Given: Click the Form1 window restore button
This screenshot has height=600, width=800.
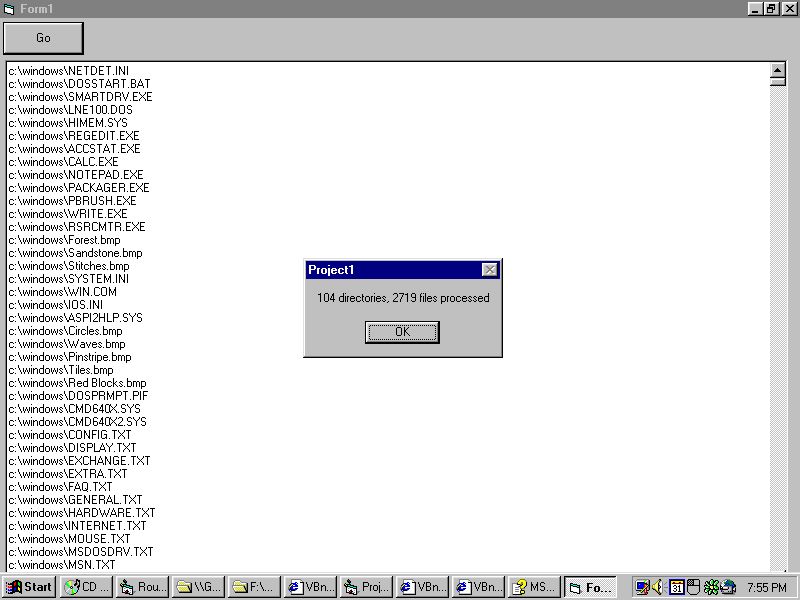Looking at the screenshot, I should pos(771,8).
